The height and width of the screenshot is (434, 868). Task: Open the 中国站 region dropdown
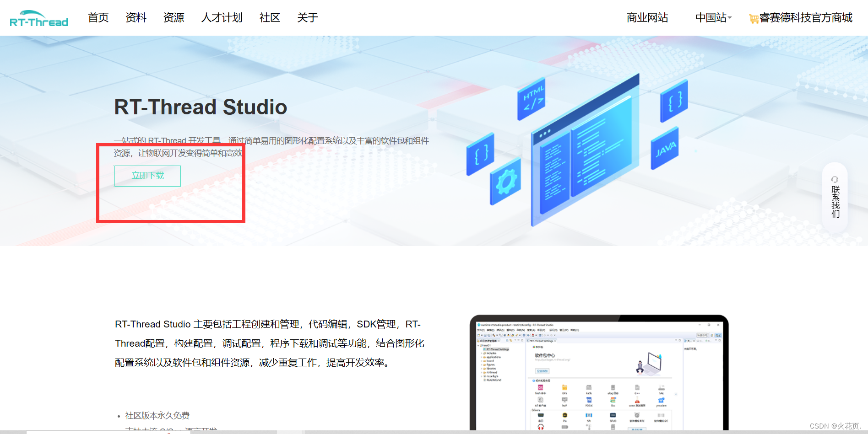coord(713,18)
